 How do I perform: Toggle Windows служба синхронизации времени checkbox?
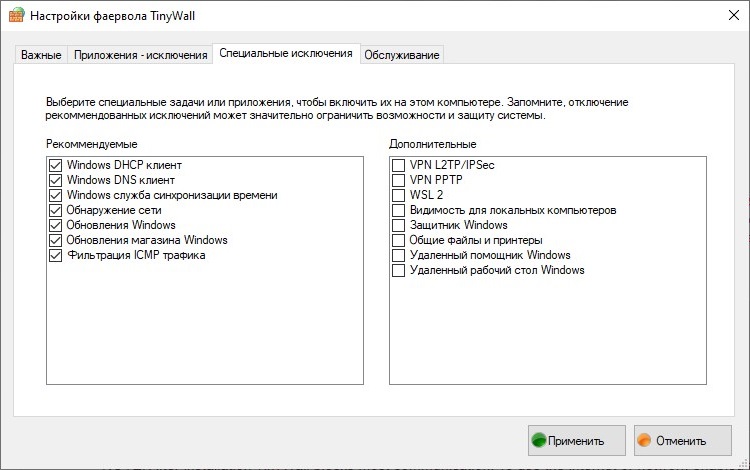(x=55, y=195)
